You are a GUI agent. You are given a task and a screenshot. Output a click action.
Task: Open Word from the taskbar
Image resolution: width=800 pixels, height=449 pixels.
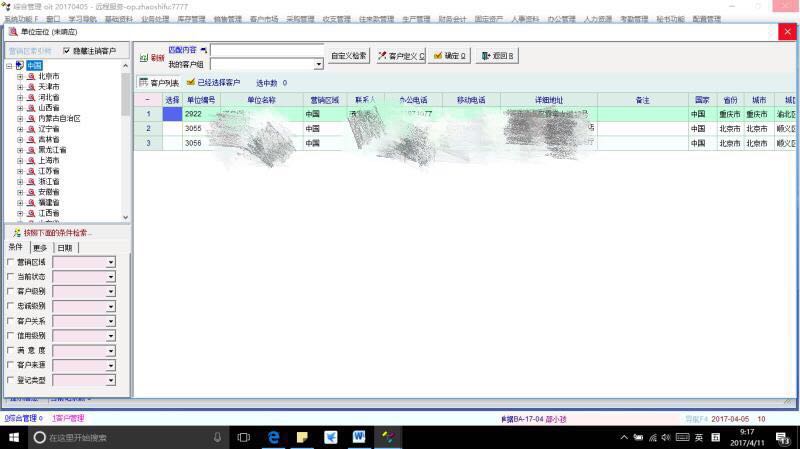point(359,438)
